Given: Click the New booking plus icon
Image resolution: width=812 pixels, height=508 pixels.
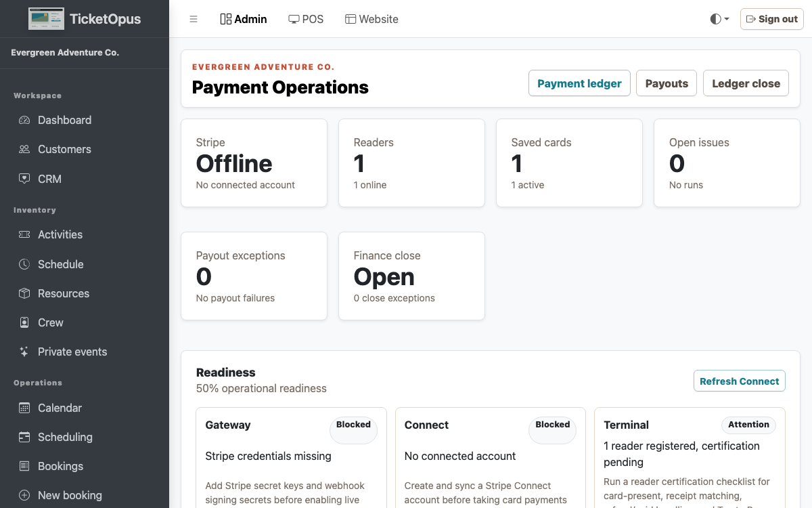Looking at the screenshot, I should (x=24, y=495).
